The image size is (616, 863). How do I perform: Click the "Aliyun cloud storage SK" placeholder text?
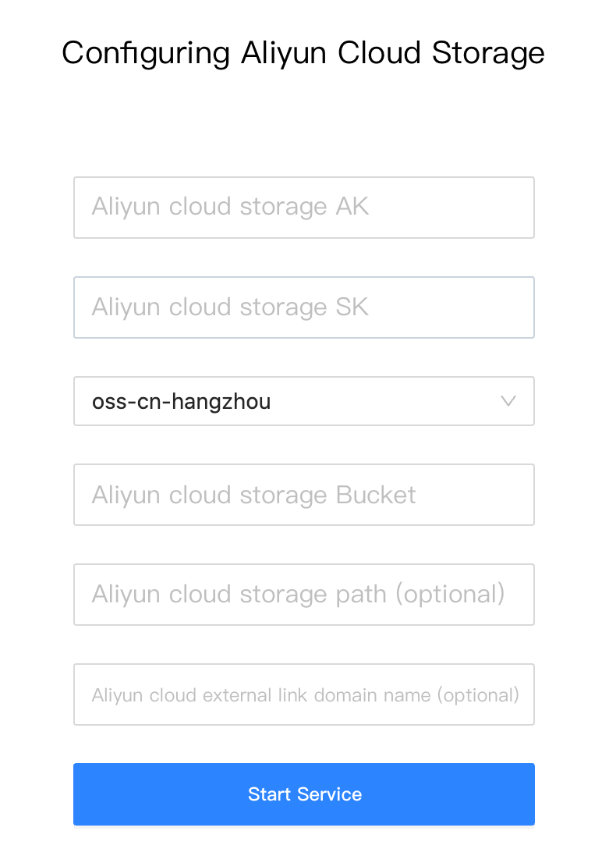pos(230,307)
